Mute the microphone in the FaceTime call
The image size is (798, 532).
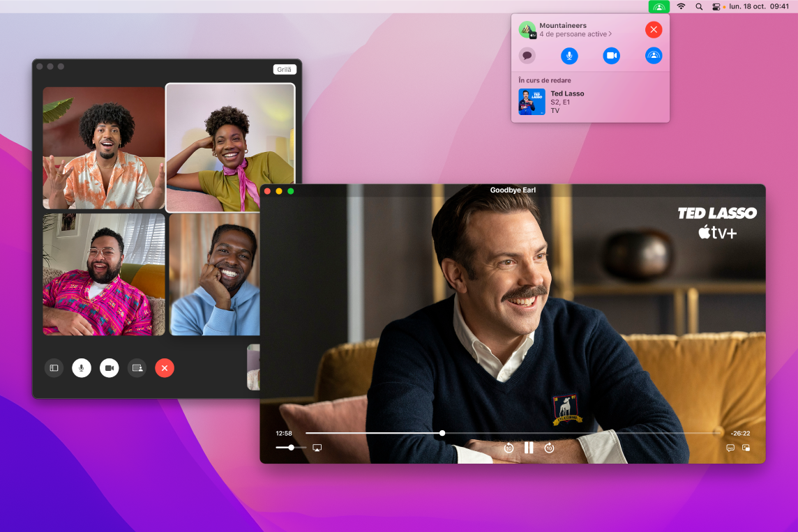point(82,367)
